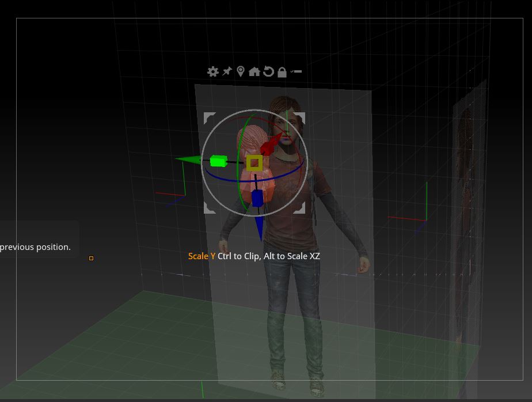Click the Gizmo sticky pin icon
532x402 pixels.
[227, 71]
